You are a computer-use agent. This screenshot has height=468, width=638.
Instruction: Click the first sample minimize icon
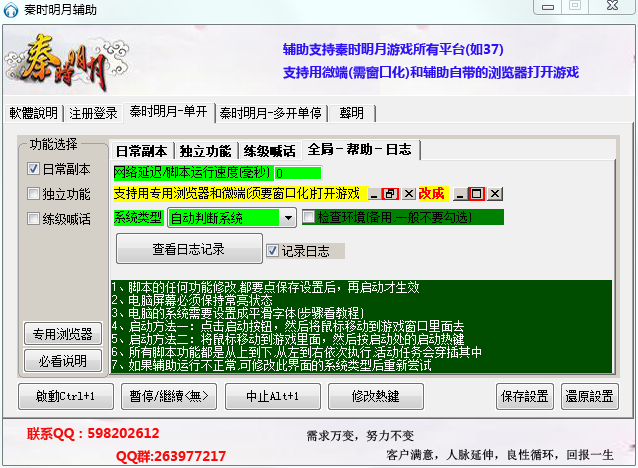[374, 193]
